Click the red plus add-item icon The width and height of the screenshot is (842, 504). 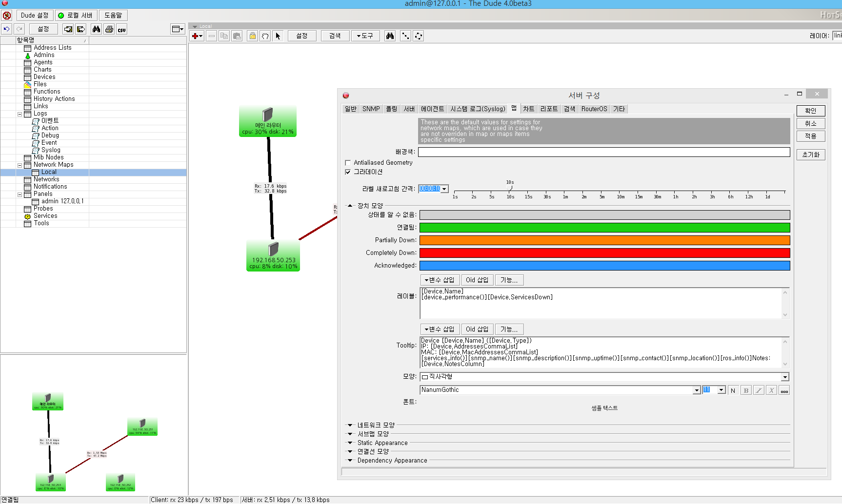click(196, 36)
